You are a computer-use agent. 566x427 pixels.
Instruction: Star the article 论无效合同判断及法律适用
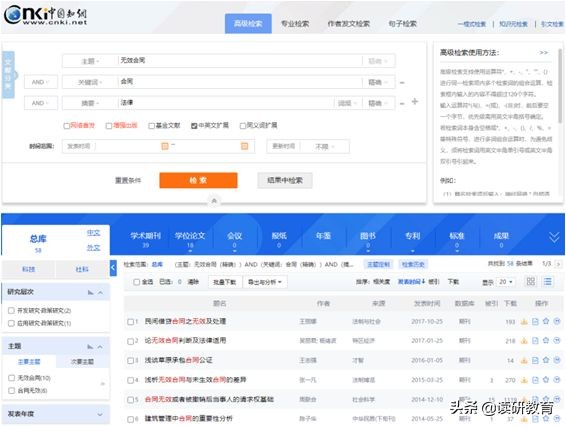(546, 341)
